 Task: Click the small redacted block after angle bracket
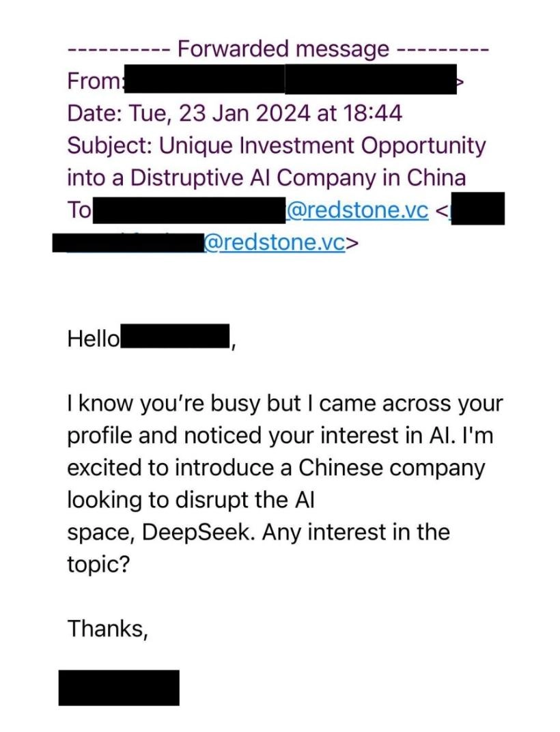click(478, 208)
